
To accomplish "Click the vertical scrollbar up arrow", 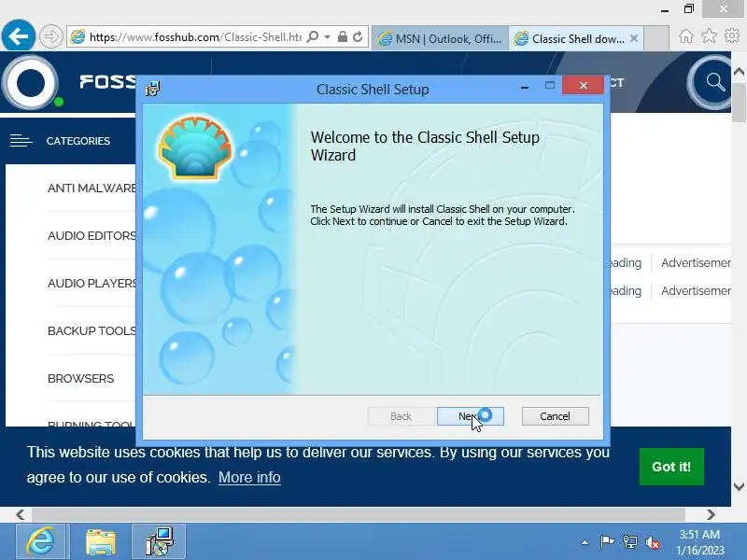I will (739, 73).
